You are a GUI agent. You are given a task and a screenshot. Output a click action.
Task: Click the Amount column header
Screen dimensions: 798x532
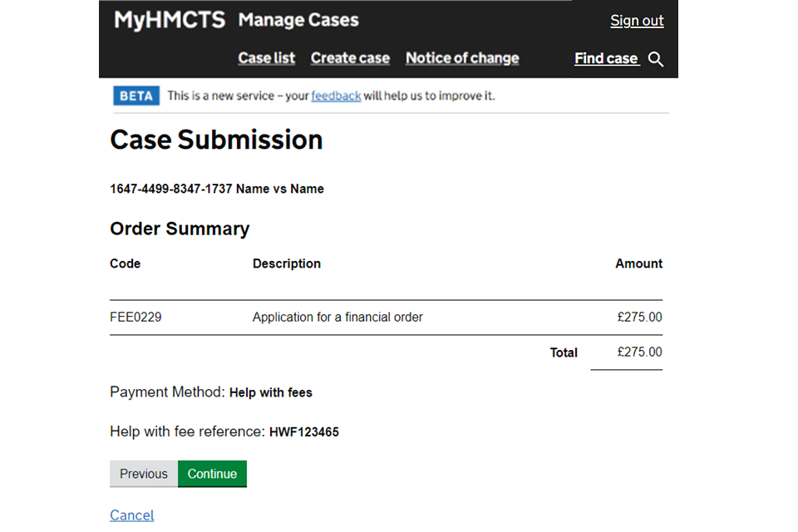point(638,264)
